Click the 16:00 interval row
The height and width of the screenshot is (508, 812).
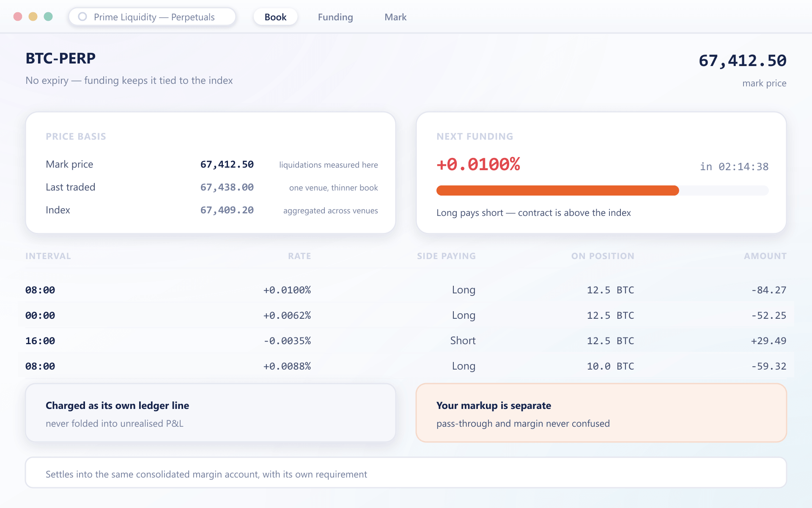pyautogui.click(x=406, y=341)
